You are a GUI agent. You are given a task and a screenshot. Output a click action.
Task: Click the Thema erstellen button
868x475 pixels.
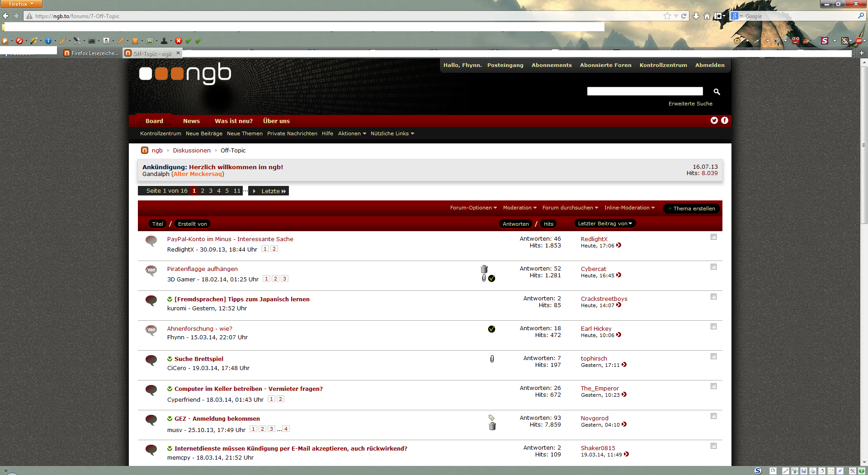692,209
